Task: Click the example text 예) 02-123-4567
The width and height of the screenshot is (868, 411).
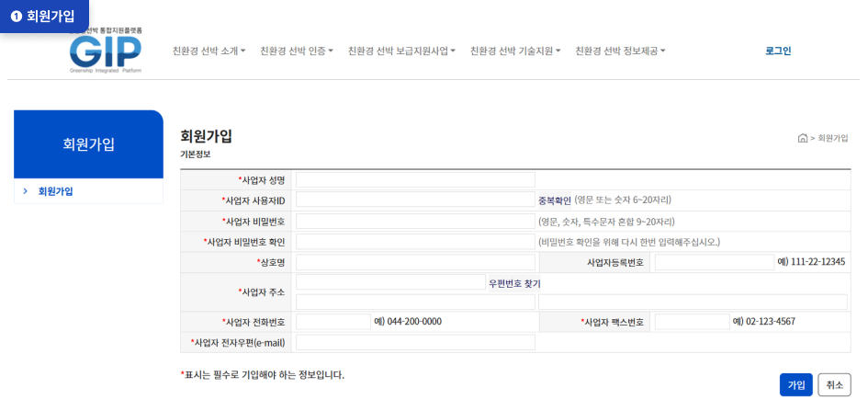Action: pos(764,321)
